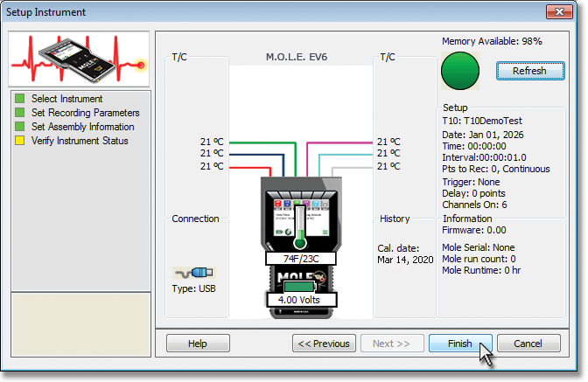Click the Firmware: 0.00 entry

coord(474,230)
